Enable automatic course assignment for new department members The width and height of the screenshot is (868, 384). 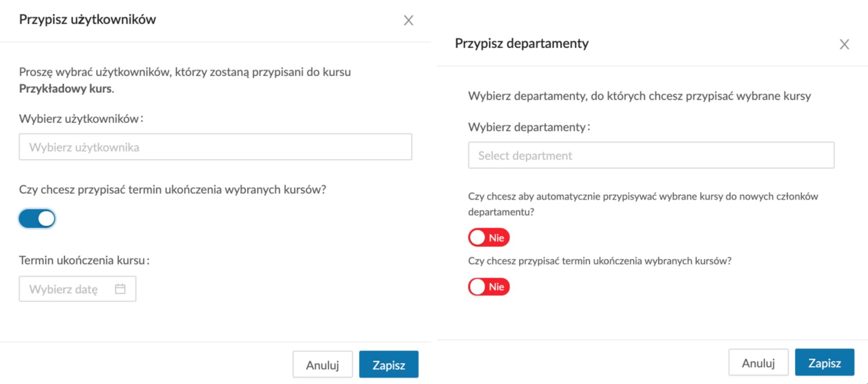pos(489,237)
